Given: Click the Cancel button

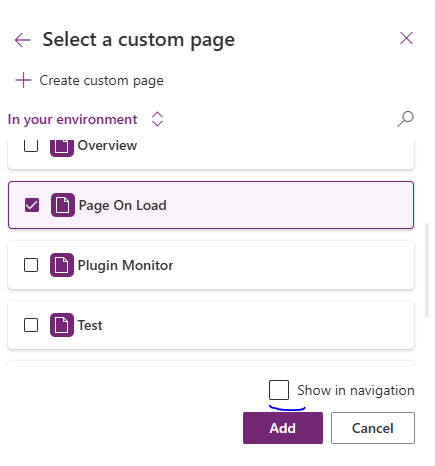Looking at the screenshot, I should pyautogui.click(x=373, y=428).
